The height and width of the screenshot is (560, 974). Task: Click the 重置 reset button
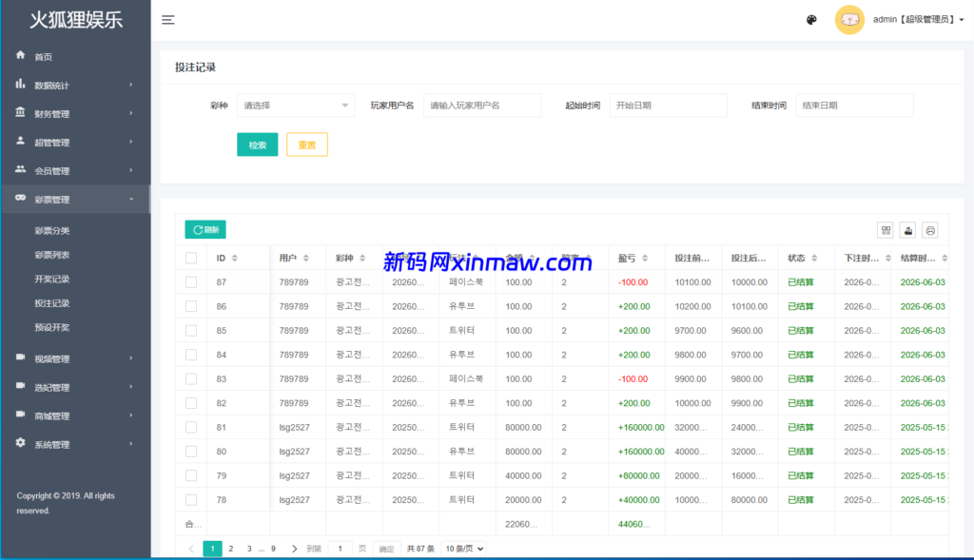(x=307, y=145)
